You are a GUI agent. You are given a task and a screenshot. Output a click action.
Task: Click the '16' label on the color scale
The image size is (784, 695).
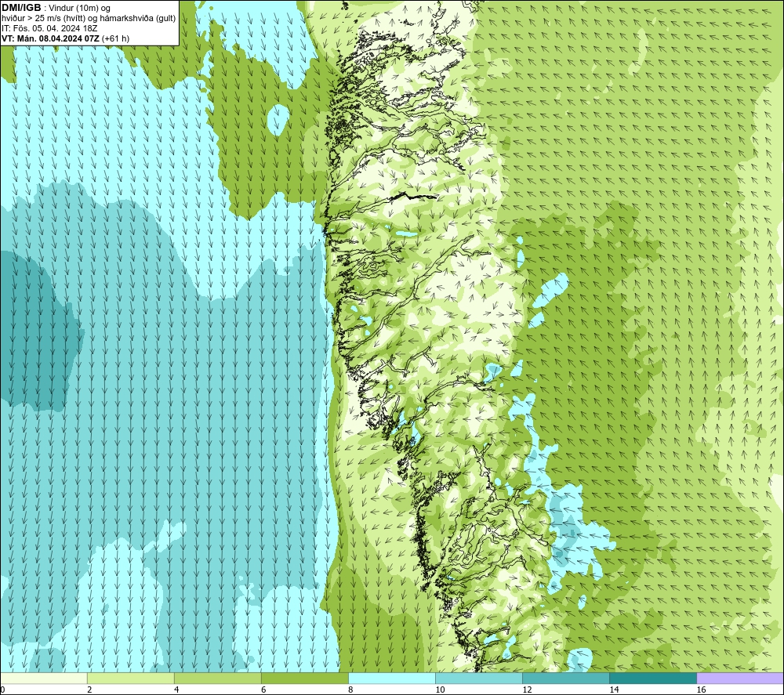[701, 690]
